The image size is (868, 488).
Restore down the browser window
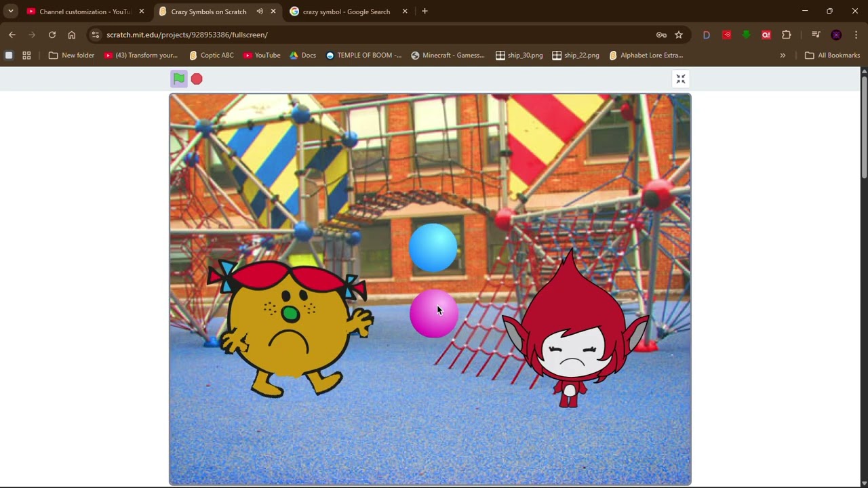click(x=829, y=11)
